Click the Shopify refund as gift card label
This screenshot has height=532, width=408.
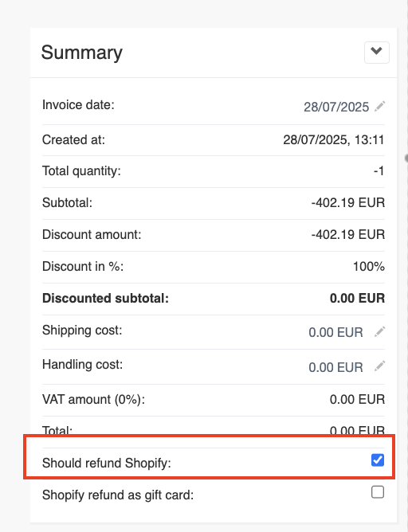(118, 495)
